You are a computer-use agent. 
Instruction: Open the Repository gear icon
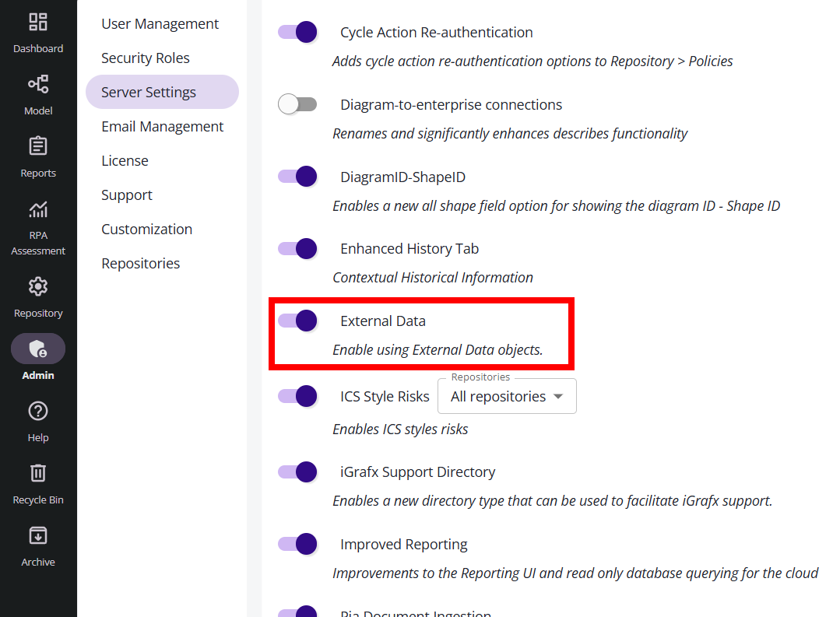point(38,286)
